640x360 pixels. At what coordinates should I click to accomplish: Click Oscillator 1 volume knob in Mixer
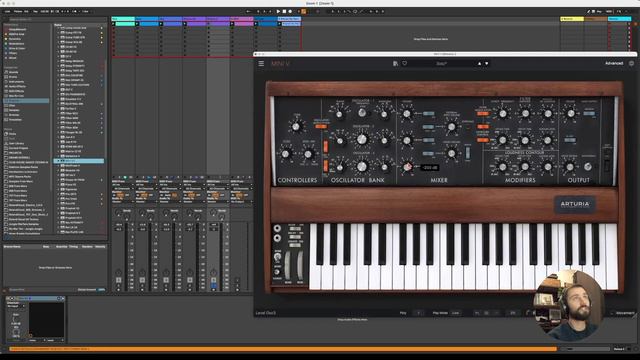[407, 114]
